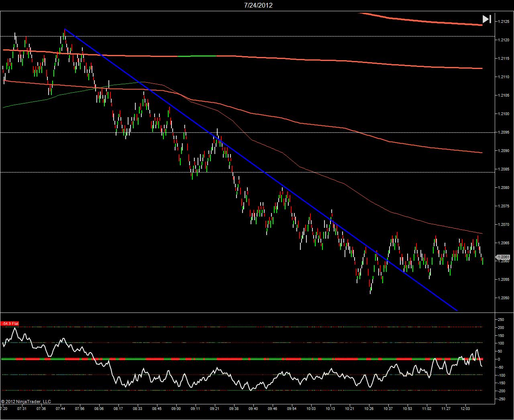514x420 pixels.
Task: Click the -200 oscillator axis label
Action: pyautogui.click(x=501, y=391)
